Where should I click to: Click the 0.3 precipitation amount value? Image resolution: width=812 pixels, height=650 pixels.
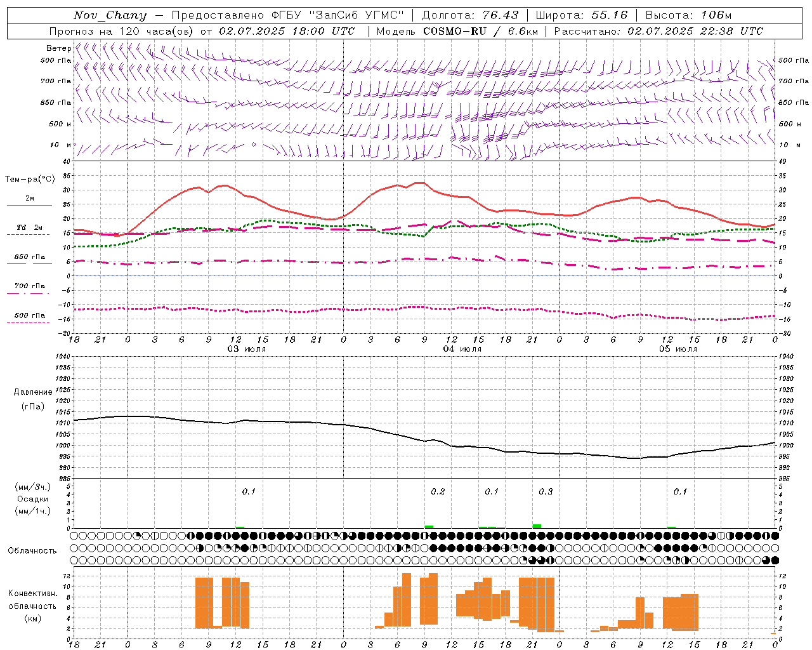point(546,491)
